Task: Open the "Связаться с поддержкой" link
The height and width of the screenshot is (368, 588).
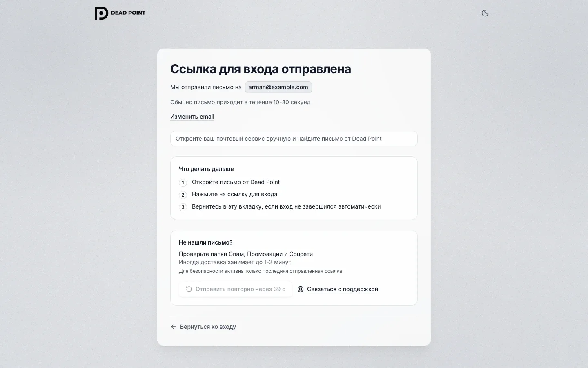Action: click(x=343, y=289)
